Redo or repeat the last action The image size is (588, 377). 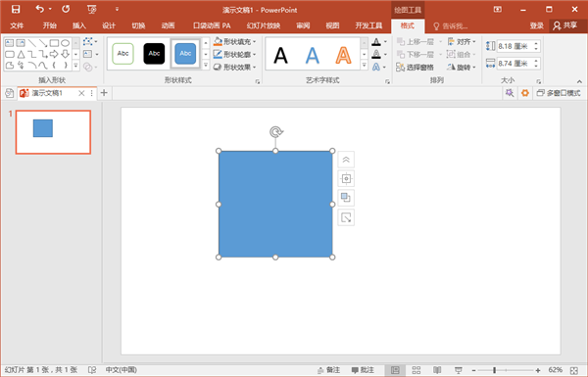(66, 9)
